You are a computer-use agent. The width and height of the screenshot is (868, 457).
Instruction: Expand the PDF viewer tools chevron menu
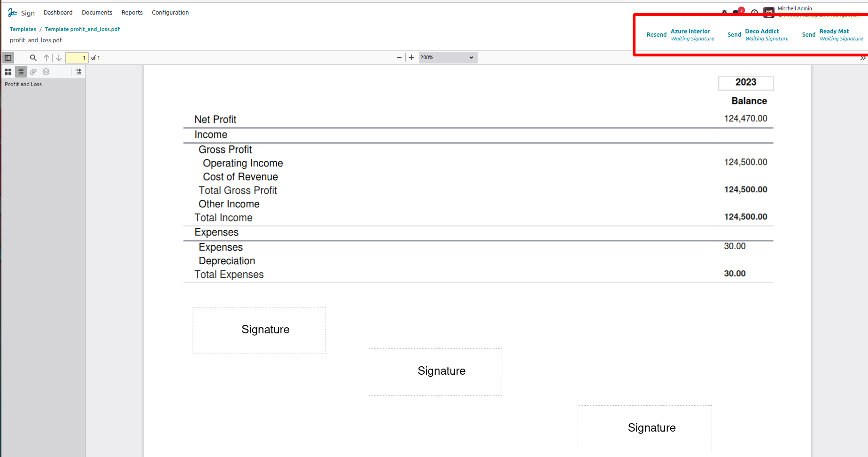click(x=862, y=58)
